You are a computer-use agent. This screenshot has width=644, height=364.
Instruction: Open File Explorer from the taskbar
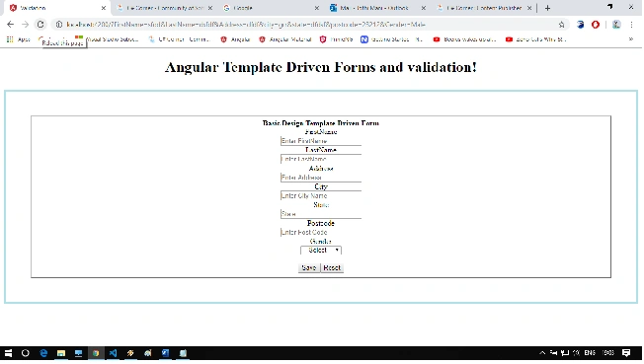click(x=61, y=353)
